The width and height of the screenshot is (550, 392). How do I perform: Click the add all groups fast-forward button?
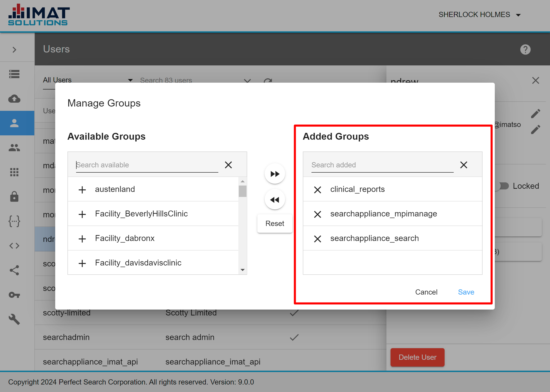tap(275, 174)
